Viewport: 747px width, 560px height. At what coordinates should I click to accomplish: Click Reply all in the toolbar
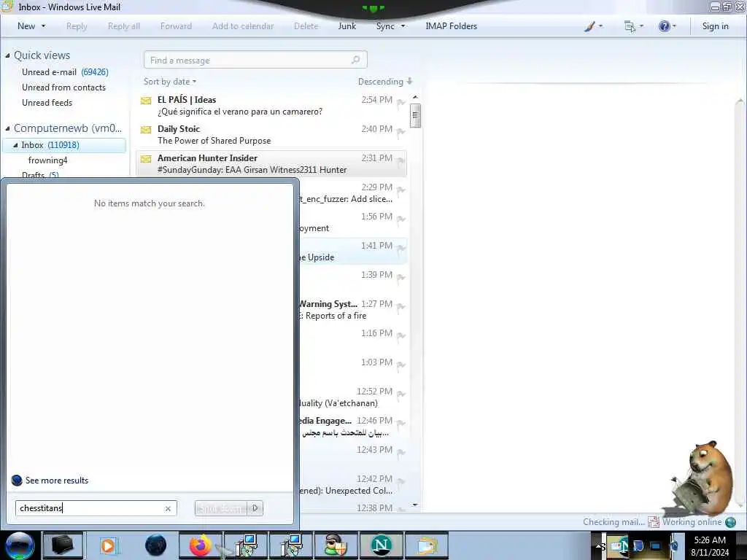(124, 26)
